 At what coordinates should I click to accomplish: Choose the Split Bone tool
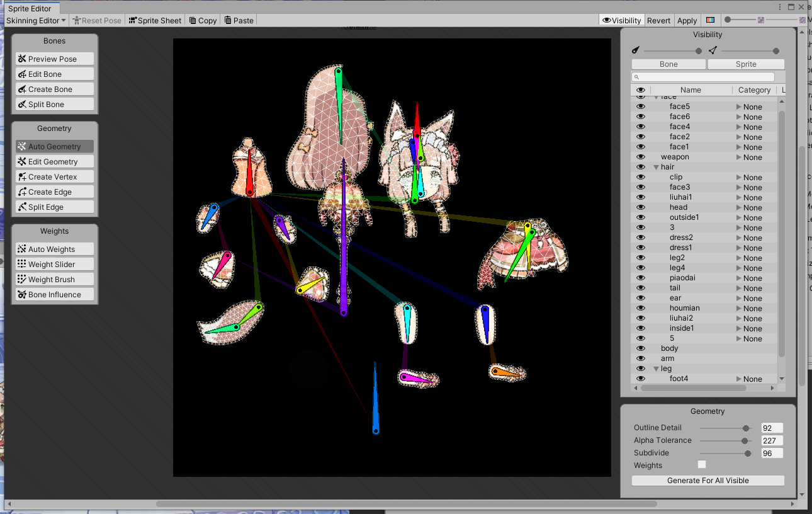[x=55, y=104]
